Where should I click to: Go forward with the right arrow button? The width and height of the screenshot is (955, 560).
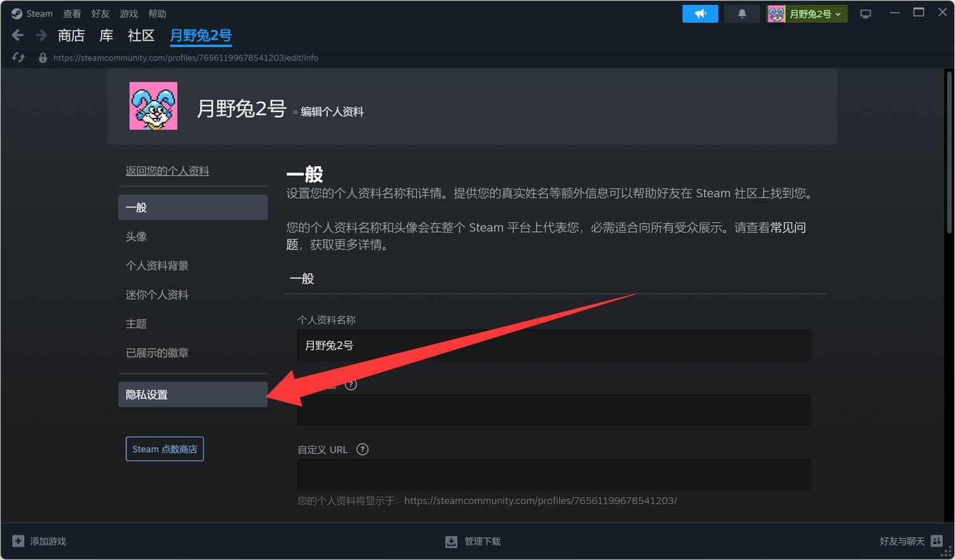coord(41,35)
